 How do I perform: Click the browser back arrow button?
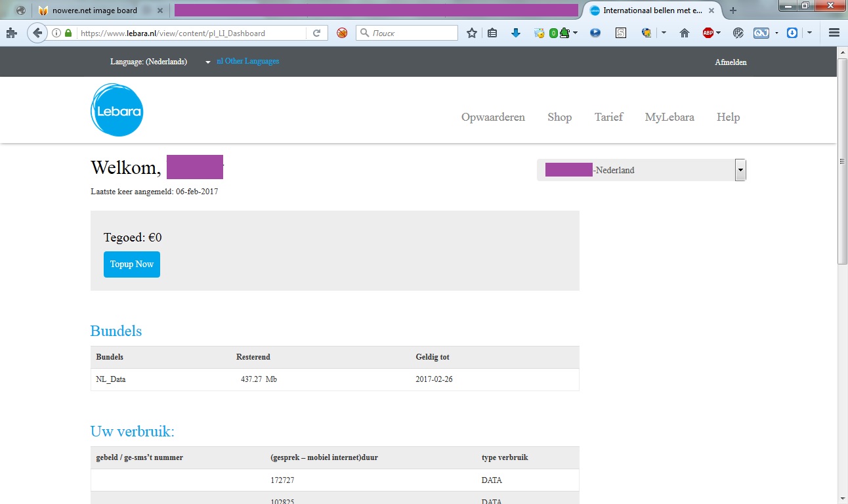click(x=37, y=33)
